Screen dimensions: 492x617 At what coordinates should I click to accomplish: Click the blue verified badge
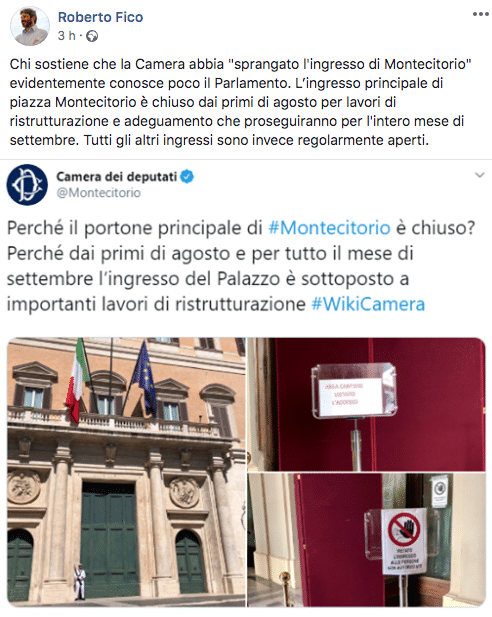click(187, 177)
